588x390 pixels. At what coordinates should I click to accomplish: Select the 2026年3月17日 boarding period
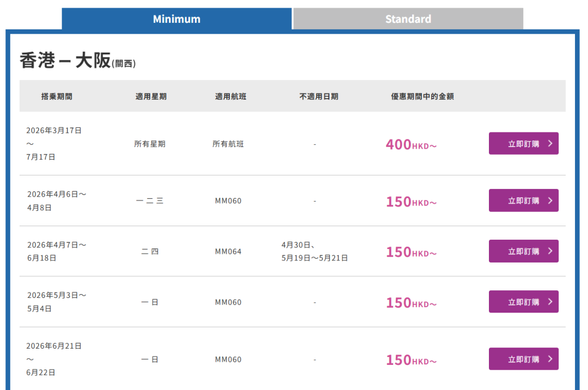click(x=54, y=144)
